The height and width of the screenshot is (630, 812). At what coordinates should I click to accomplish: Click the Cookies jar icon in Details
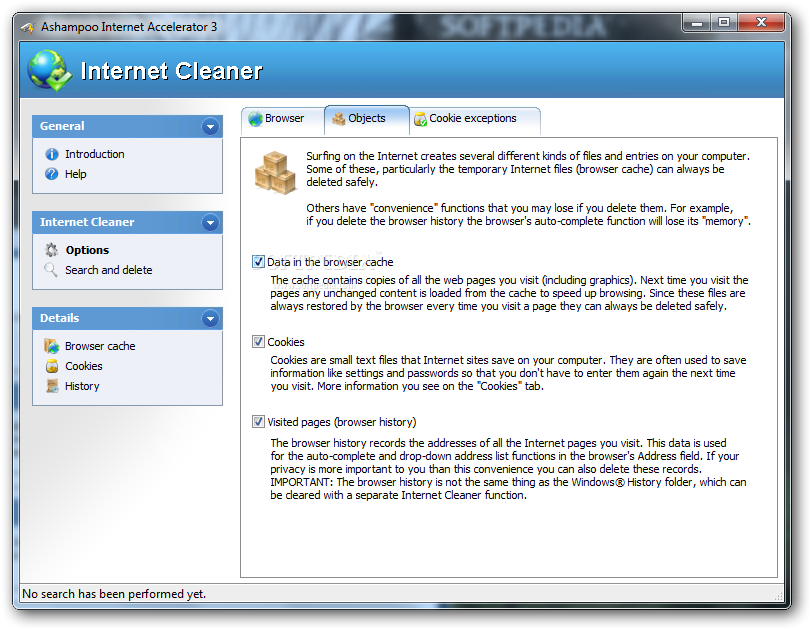(52, 366)
